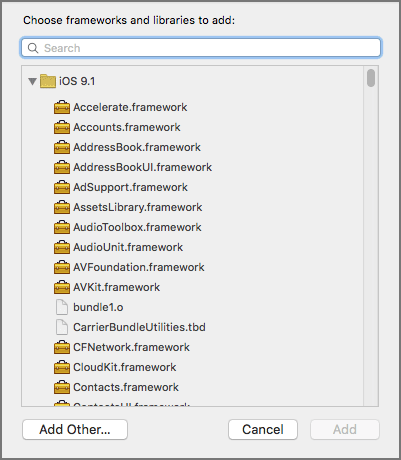Click the CarrierBundleUtilities.tbd file icon
401x460 pixels.
point(62,327)
